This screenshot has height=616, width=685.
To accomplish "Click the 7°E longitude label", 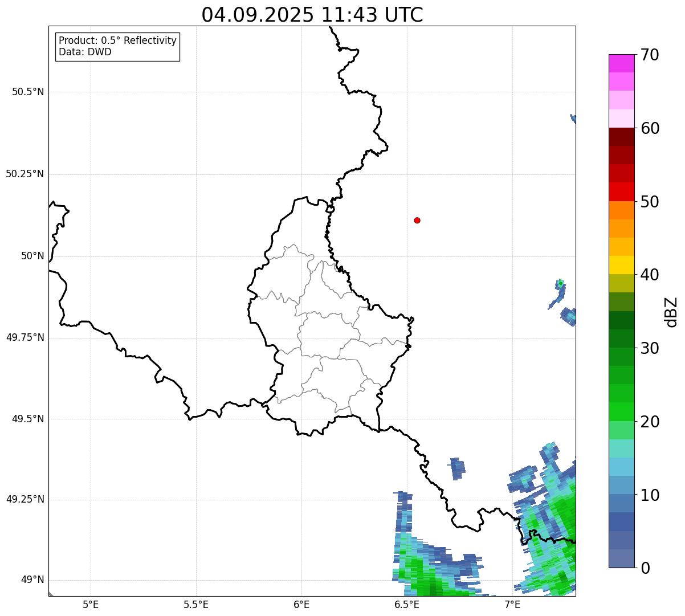I will click(512, 604).
